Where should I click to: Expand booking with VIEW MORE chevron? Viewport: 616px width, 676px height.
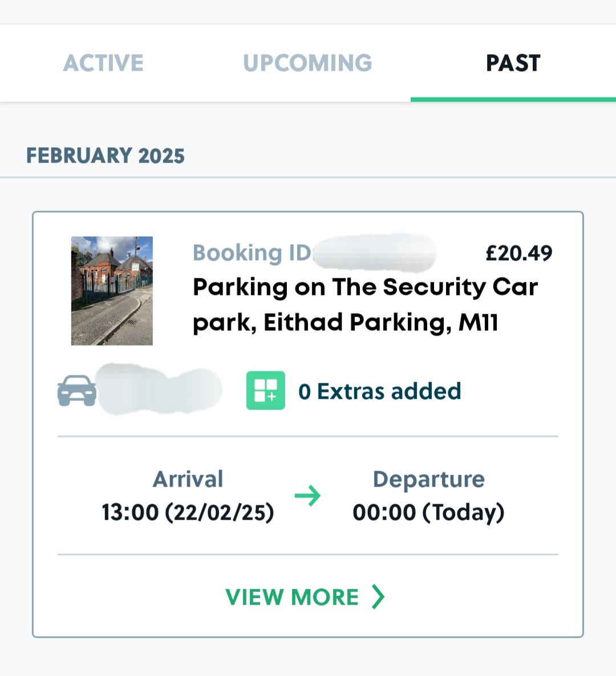tap(378, 597)
